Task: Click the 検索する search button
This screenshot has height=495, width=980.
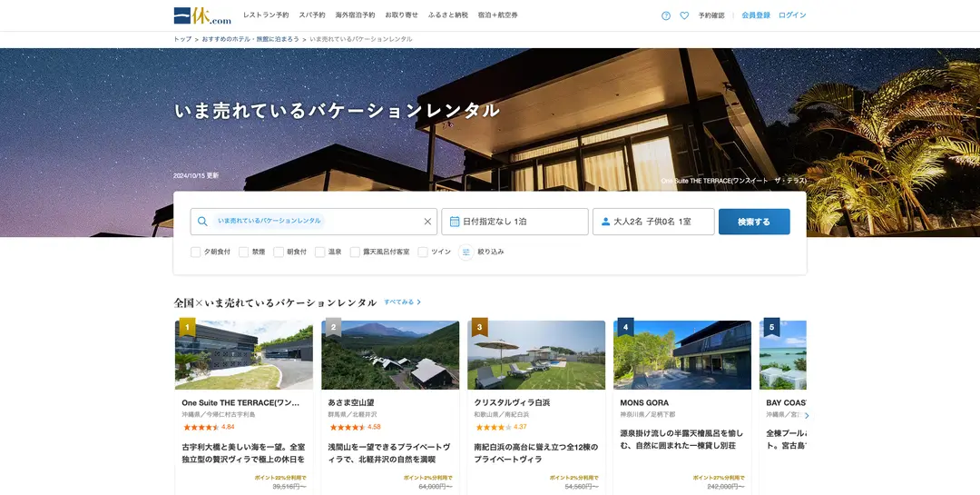Action: tap(754, 222)
